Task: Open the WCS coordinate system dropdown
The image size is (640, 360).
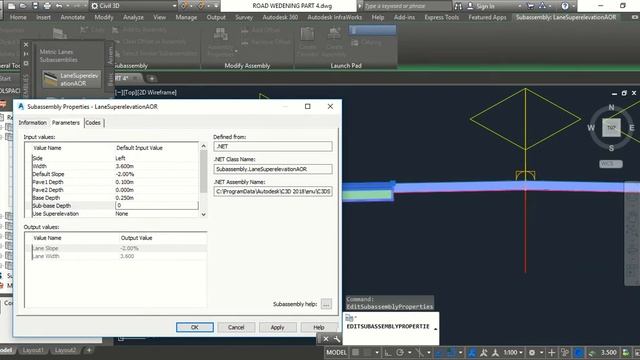Action: [611, 164]
